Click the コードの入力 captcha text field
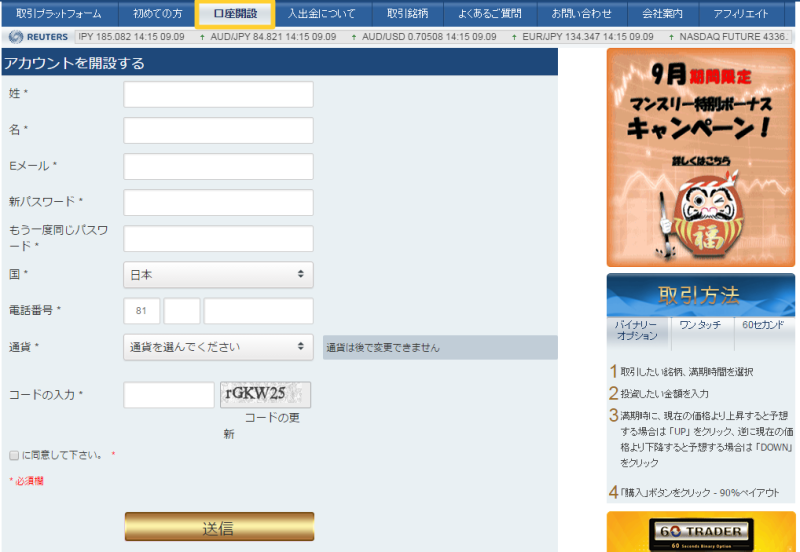 click(168, 395)
